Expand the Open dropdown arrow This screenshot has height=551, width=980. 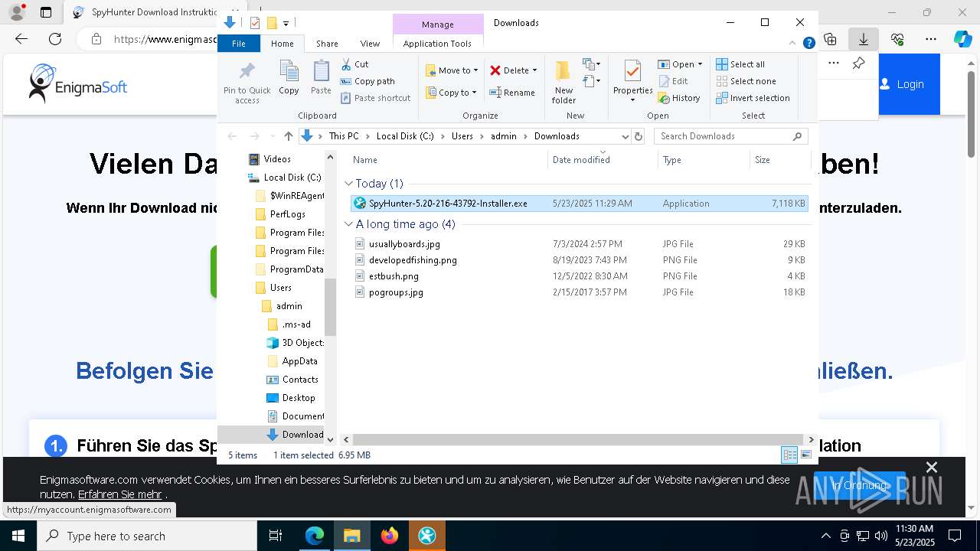pos(700,64)
